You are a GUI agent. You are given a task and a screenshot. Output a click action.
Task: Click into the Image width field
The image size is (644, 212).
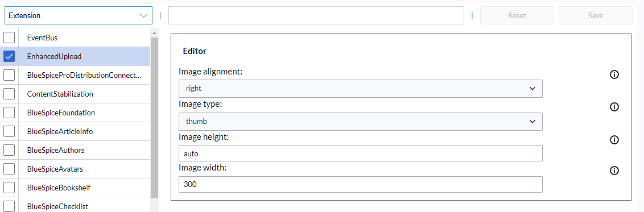tap(361, 185)
